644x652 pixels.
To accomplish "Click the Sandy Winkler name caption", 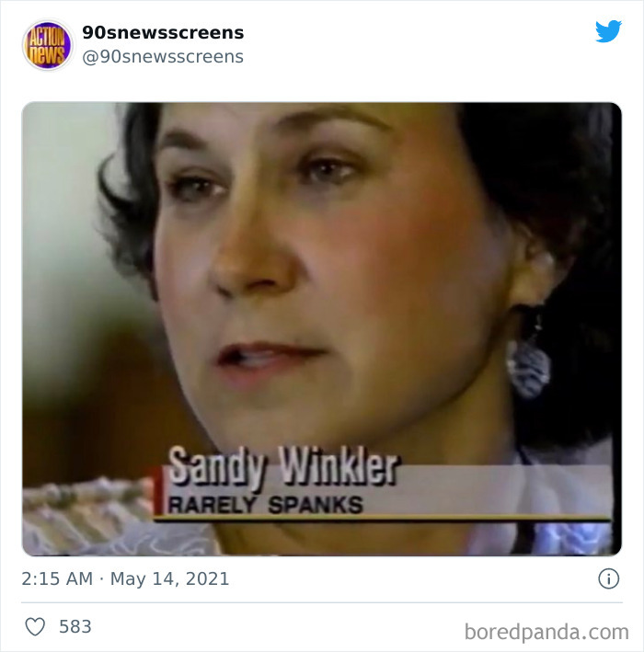I will (x=282, y=466).
